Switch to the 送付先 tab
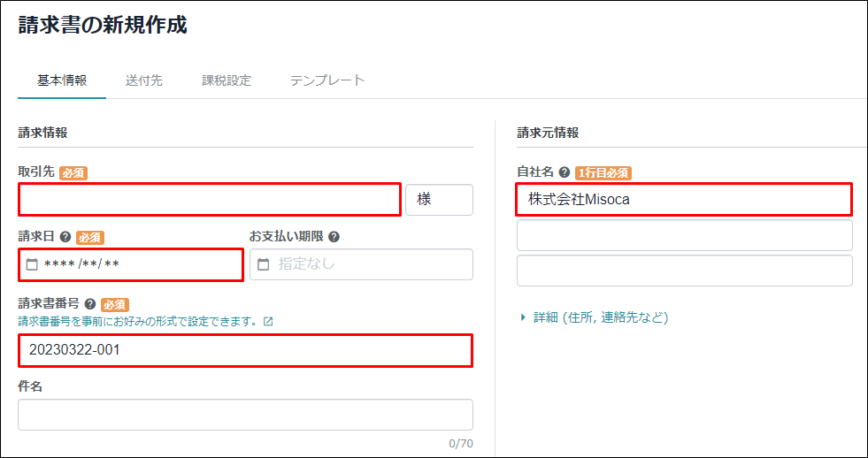This screenshot has height=458, width=868. tap(144, 80)
